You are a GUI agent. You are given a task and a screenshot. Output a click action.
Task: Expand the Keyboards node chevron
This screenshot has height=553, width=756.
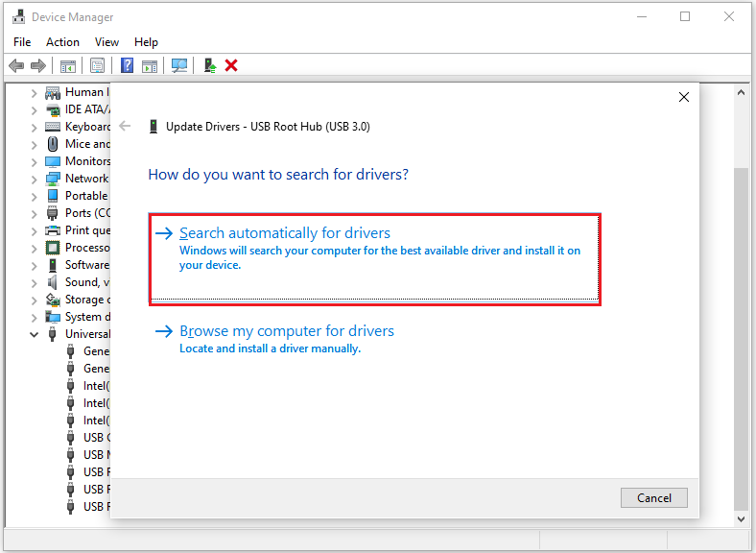click(x=34, y=128)
